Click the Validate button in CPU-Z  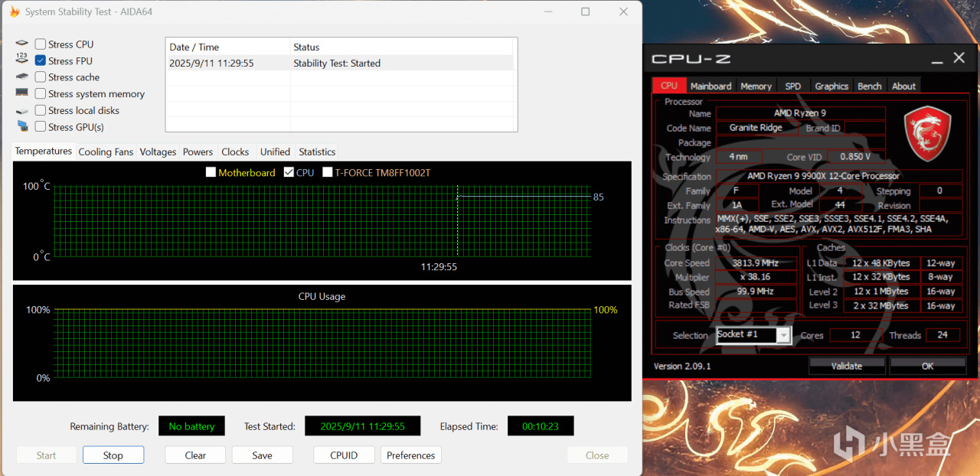pos(847,366)
